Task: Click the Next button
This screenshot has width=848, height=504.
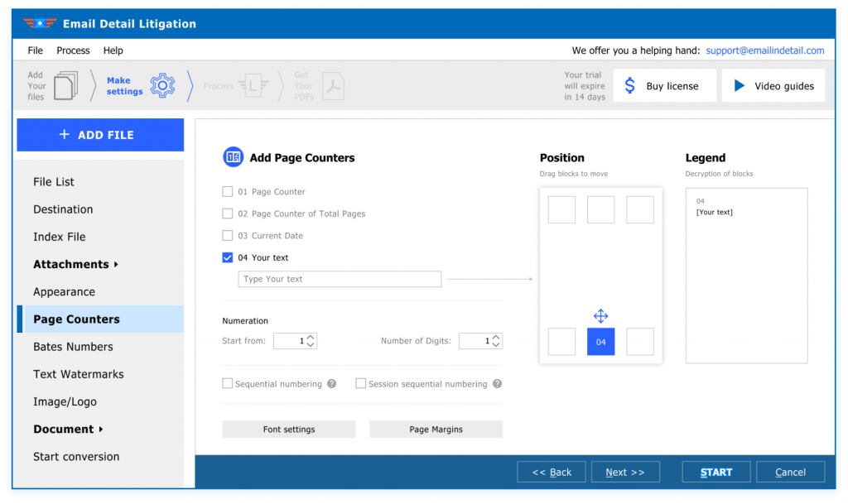Action: click(x=625, y=472)
